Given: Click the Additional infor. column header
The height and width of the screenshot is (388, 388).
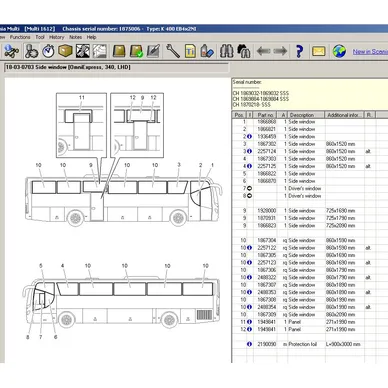Looking at the screenshot, I should coord(344,115).
